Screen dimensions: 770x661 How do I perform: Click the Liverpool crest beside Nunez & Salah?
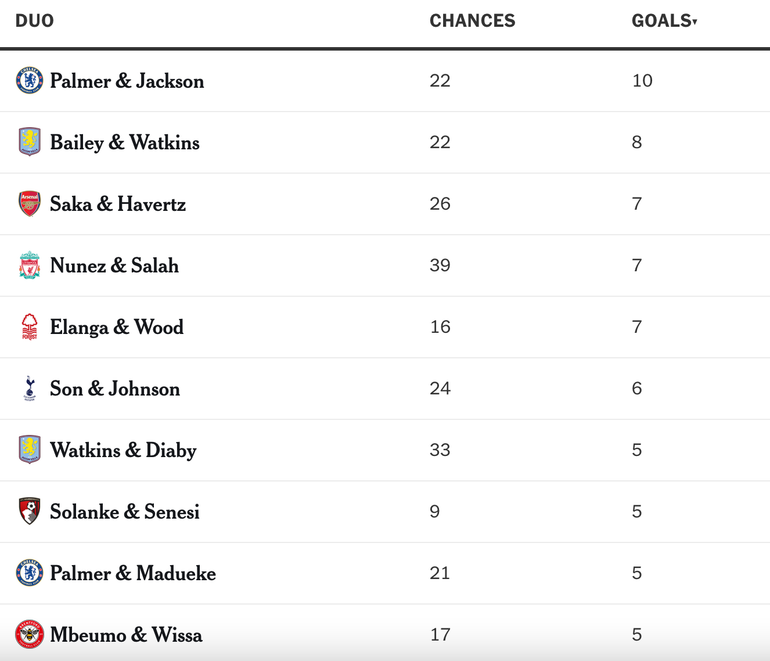pyautogui.click(x=29, y=265)
